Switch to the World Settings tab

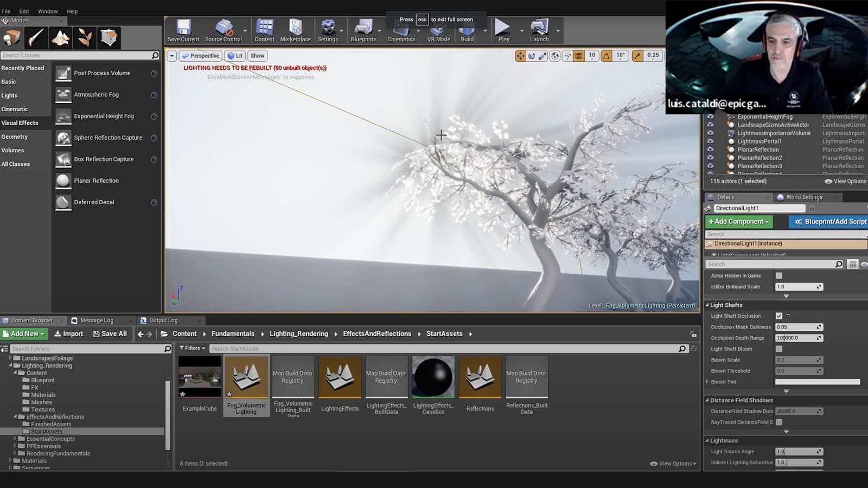(x=804, y=197)
